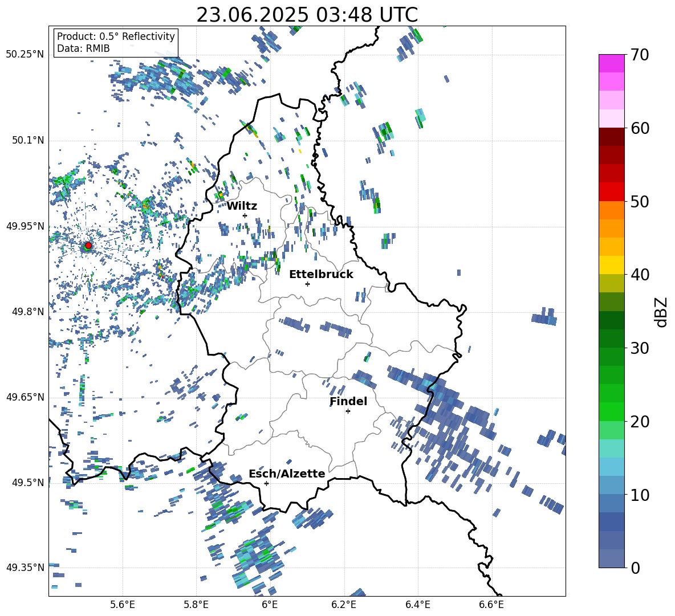Image resolution: width=675 pixels, height=616 pixels.
Task: Click the 70 colorbar tick label
Action: [x=640, y=55]
